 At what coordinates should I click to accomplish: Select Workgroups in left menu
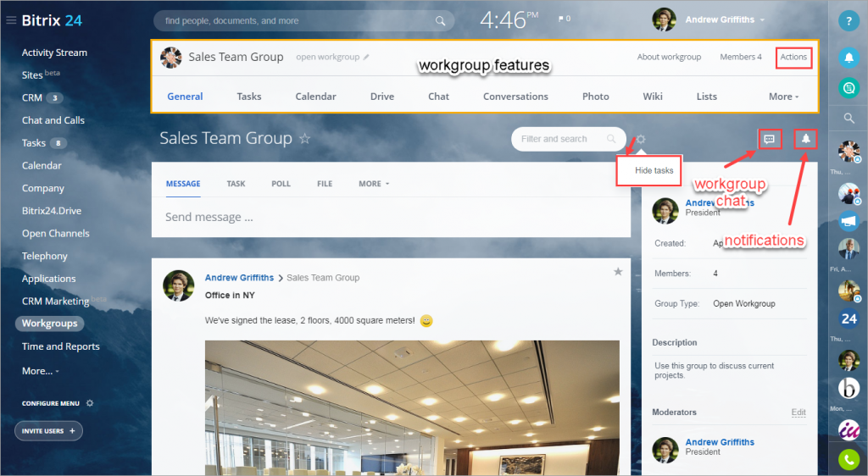click(x=50, y=324)
